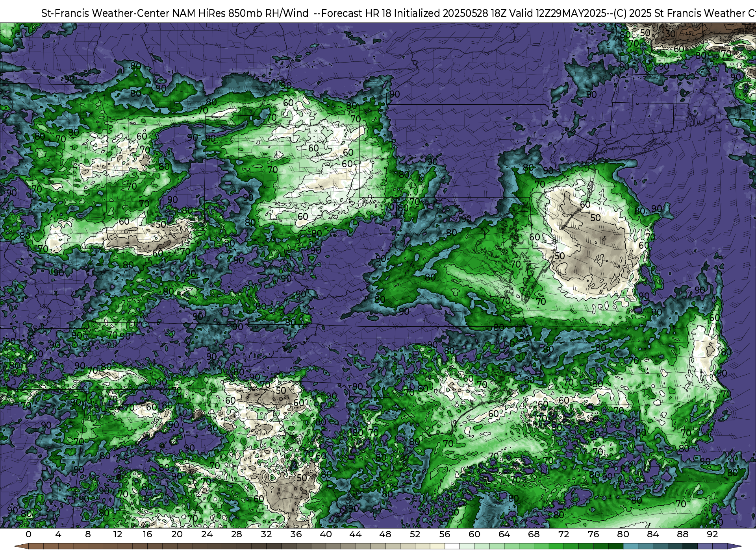Viewport: 756px width, 551px height.
Task: Click the '8' tick label on the color scale
Action: pyautogui.click(x=88, y=534)
